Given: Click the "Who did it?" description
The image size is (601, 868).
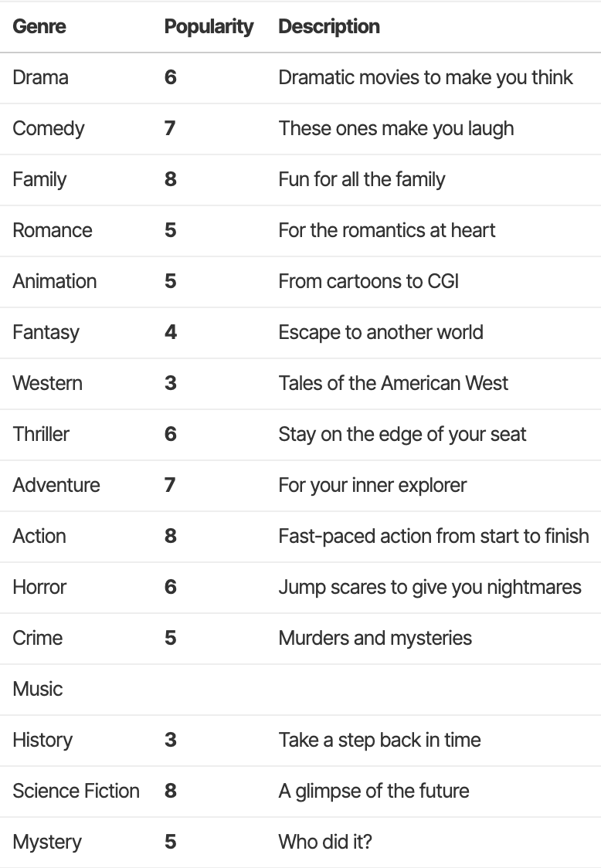Looking at the screenshot, I should [324, 842].
